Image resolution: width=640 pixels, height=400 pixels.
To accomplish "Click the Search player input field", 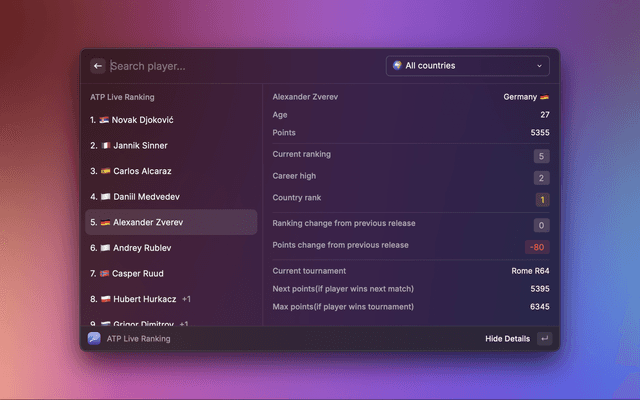I will point(240,66).
